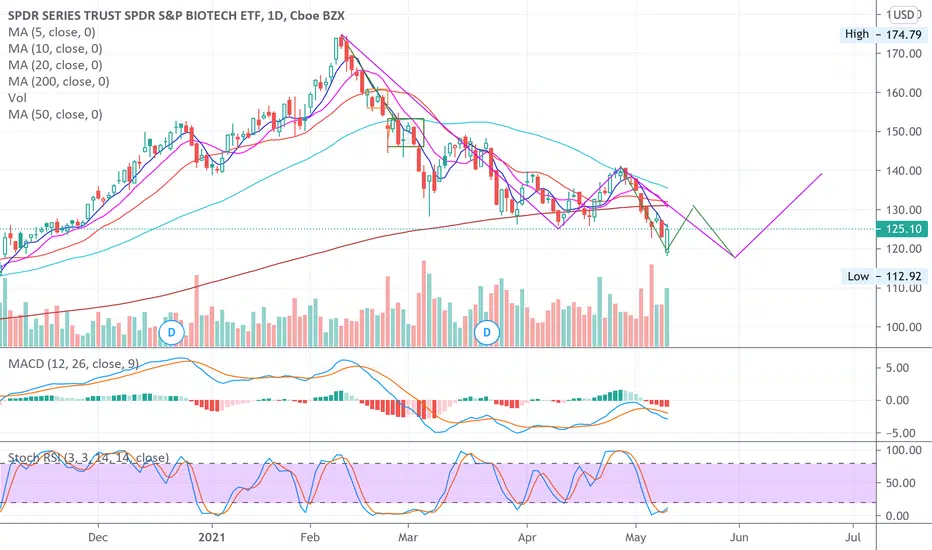Click the Mar label on time axis
Viewport: 932px width, 550px height.
pos(408,538)
